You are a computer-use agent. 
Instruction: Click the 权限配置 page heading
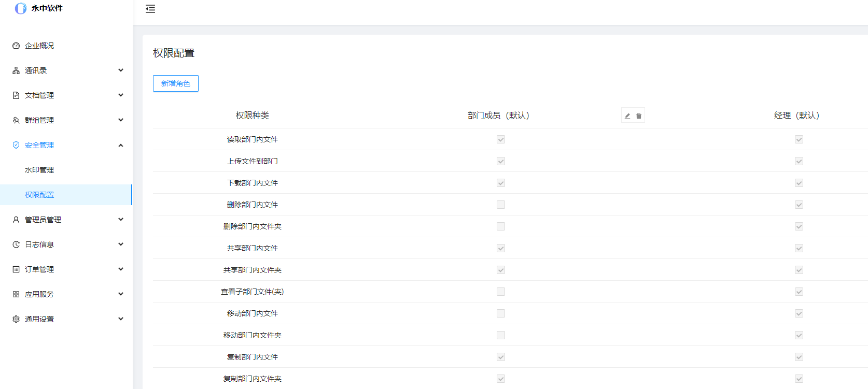click(x=174, y=53)
